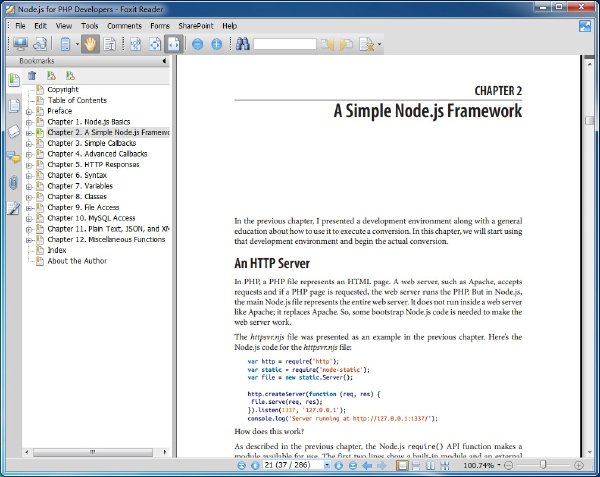Click the Last Page status bar button
600x477 pixels.
tap(353, 466)
